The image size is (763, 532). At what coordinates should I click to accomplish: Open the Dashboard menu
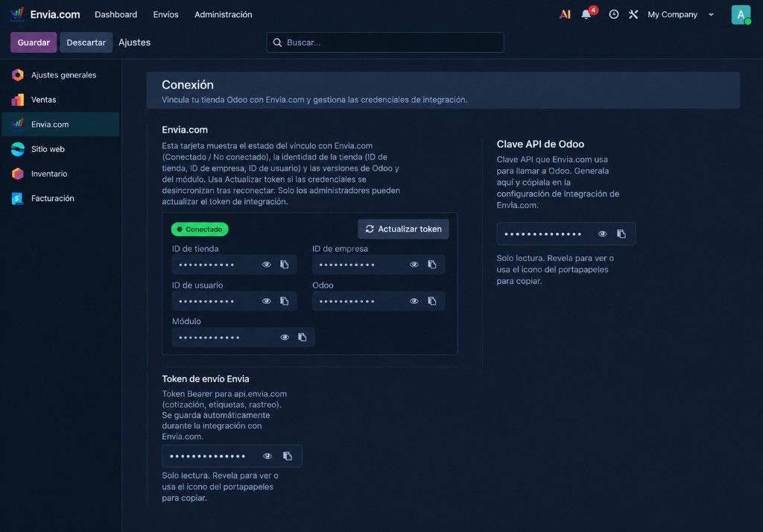(x=115, y=15)
